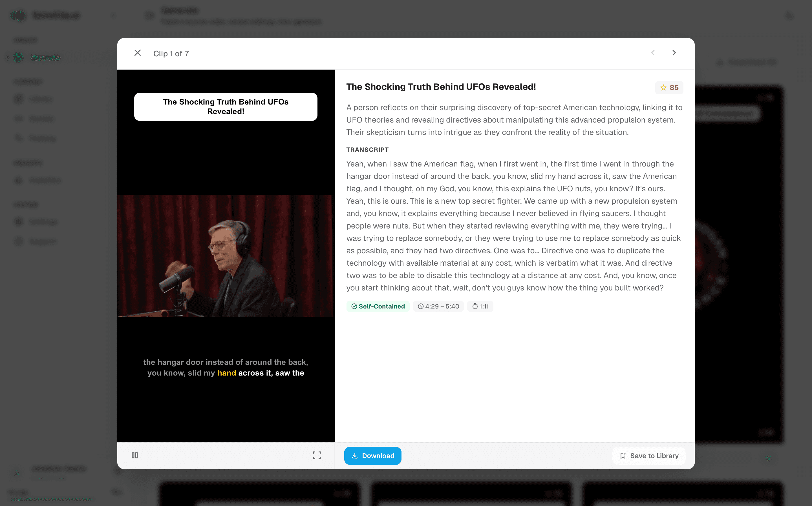Click the Self-Contained checkmark badge

tap(378, 306)
